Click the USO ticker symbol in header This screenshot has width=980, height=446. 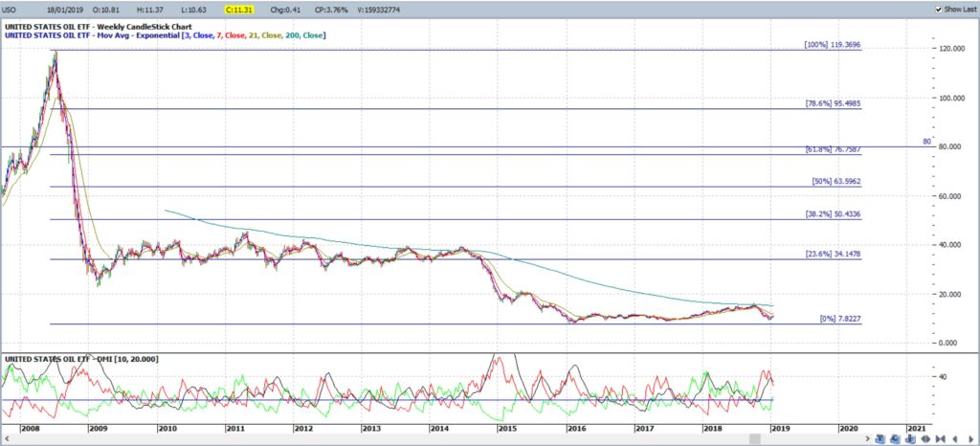click(10, 10)
